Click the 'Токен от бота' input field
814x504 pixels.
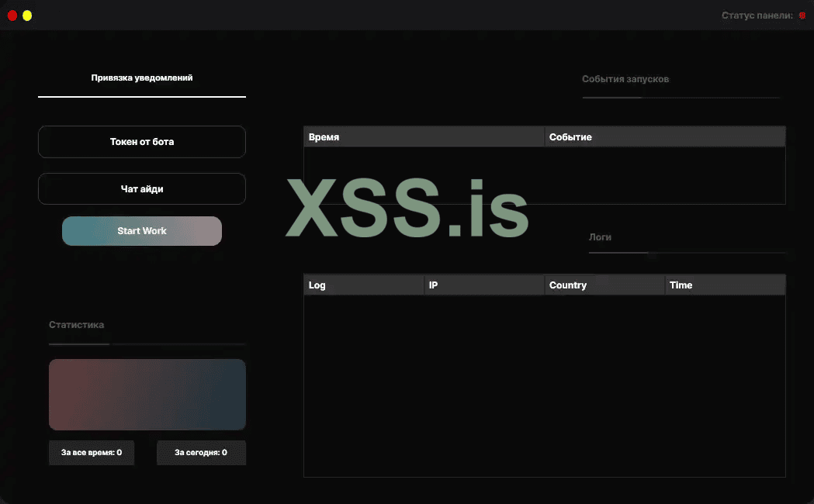[142, 142]
